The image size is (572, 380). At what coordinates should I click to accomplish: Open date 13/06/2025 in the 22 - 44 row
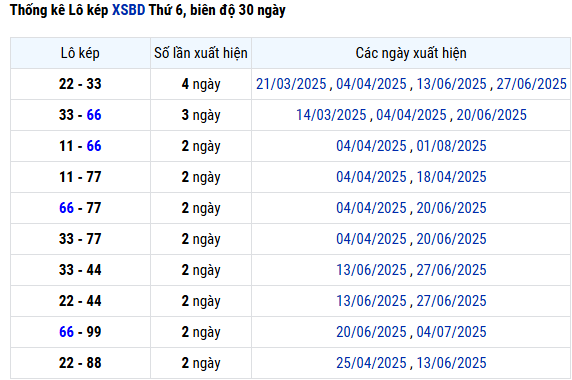pyautogui.click(x=371, y=301)
